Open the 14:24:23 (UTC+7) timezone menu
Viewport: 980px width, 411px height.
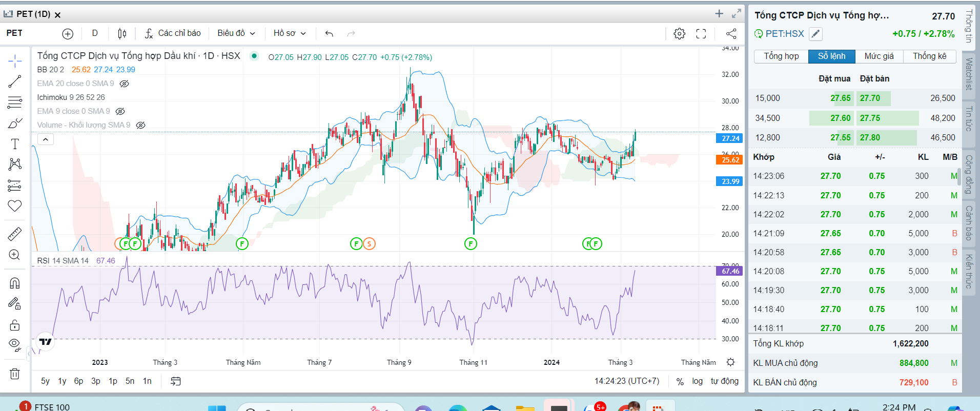click(x=627, y=381)
